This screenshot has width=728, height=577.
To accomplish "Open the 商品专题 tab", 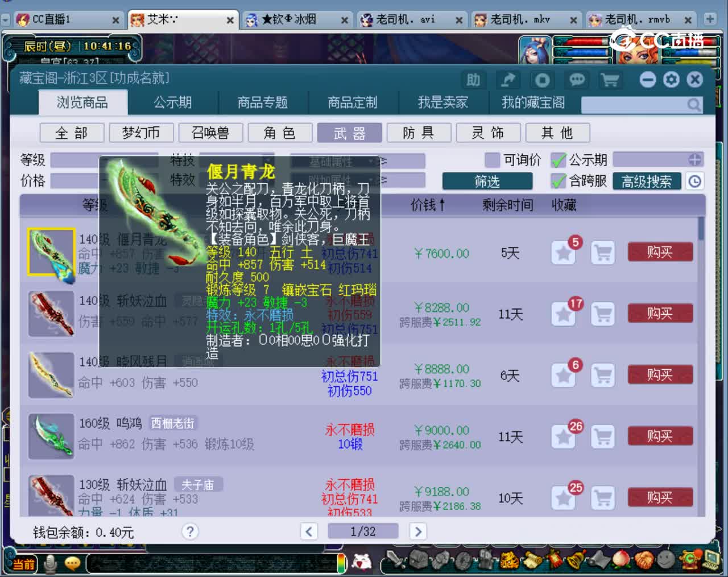I will [x=262, y=102].
